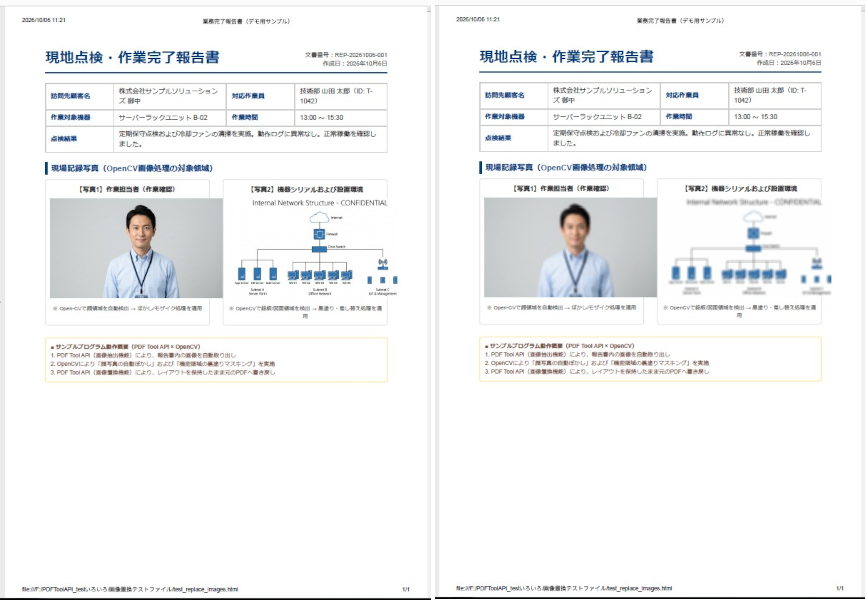Click the masking note under the right page diagram
This screenshot has height=600, width=867.
(x=739, y=311)
